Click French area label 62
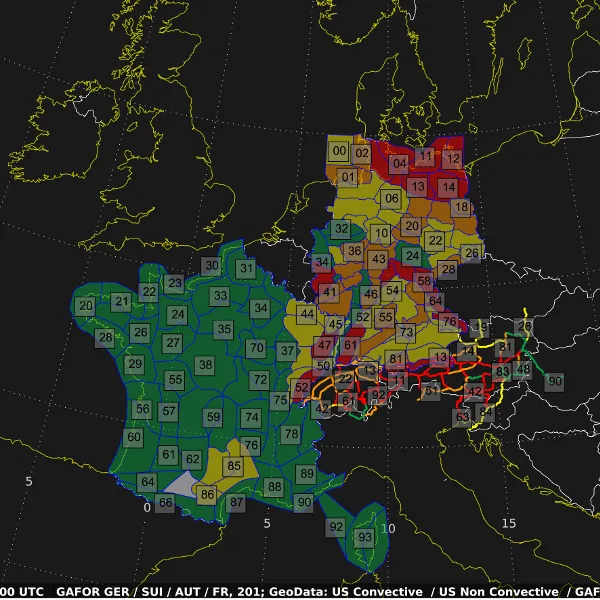 192,460
